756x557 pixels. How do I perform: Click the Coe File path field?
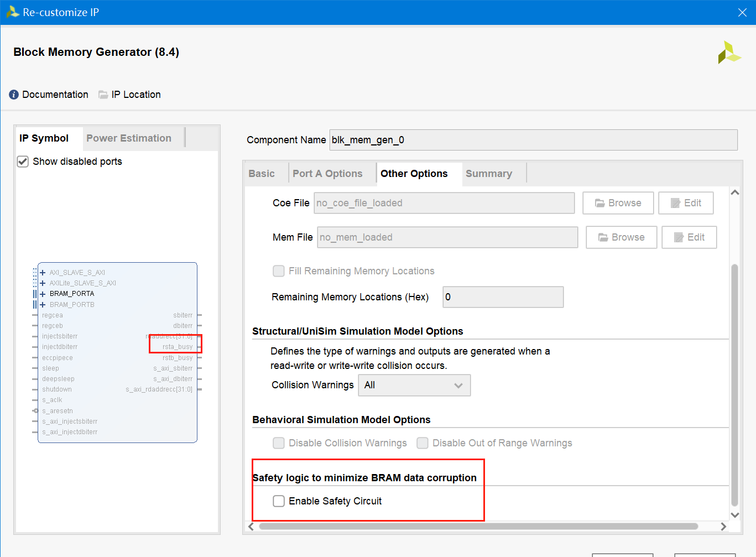pos(445,203)
